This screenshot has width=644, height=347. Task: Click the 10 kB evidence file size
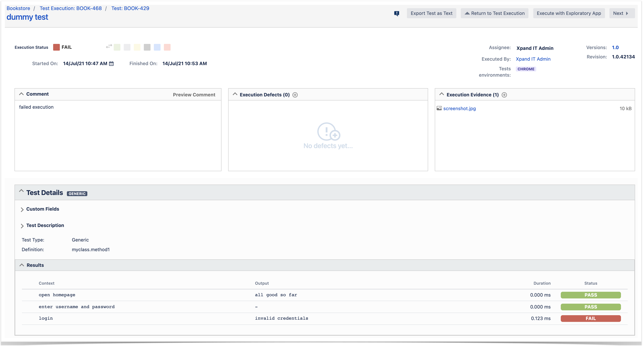625,109
